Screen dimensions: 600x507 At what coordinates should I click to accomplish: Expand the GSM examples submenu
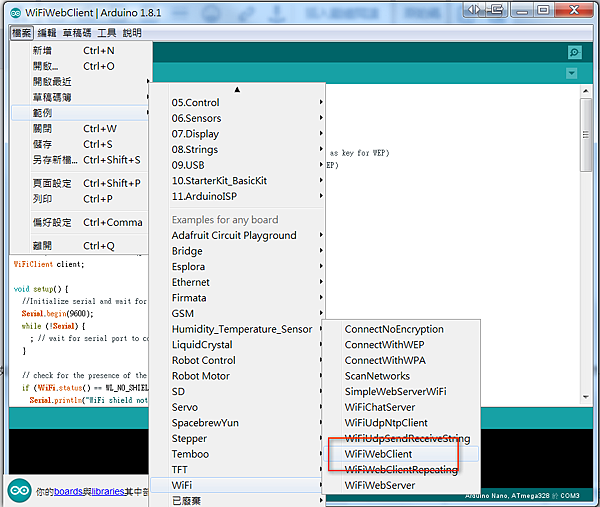click(237, 313)
